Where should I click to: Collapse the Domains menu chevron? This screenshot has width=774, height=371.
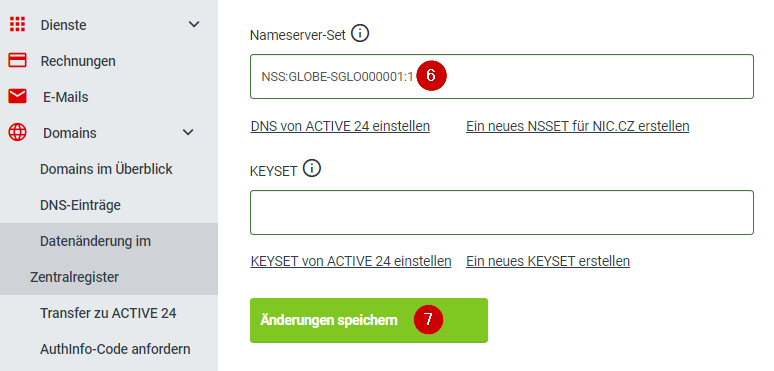click(188, 132)
